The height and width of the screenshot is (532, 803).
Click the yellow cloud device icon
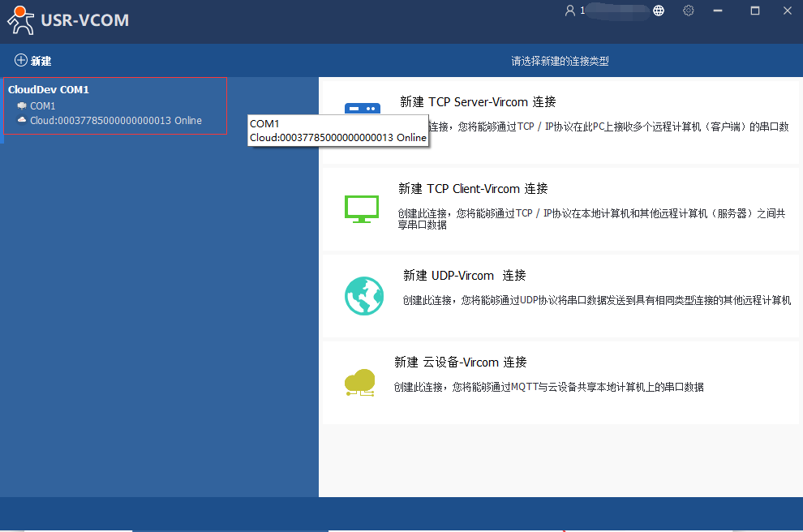[360, 382]
